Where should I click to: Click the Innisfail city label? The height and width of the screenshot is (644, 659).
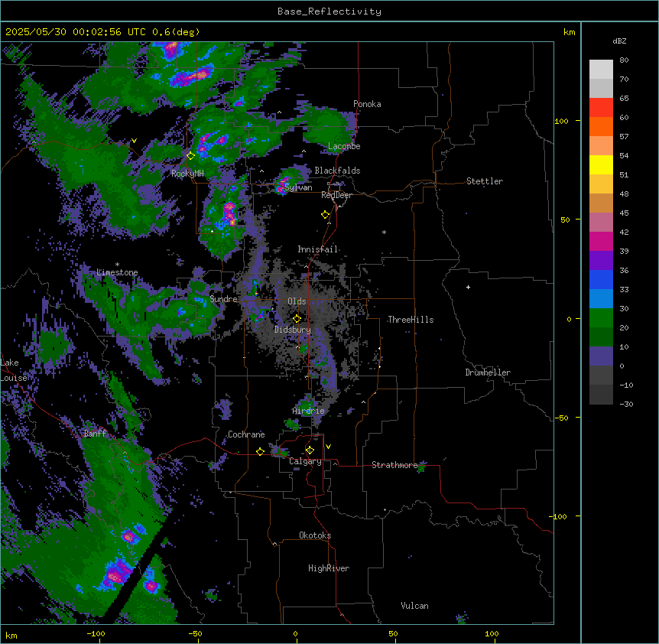pos(318,249)
